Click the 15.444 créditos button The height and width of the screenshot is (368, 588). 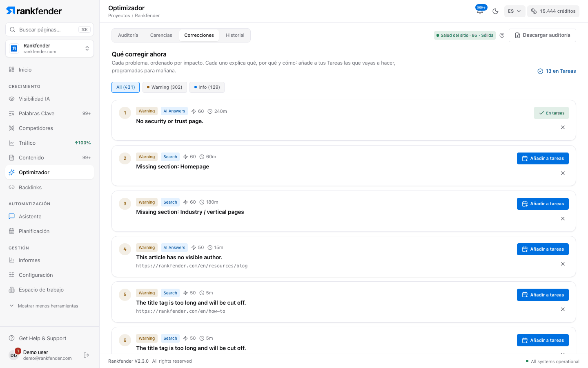[553, 11]
